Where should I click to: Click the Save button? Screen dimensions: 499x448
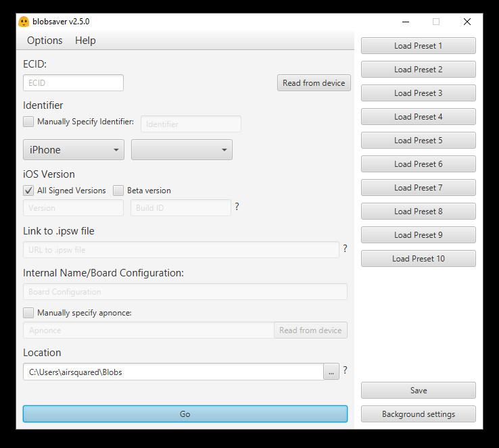coord(419,391)
